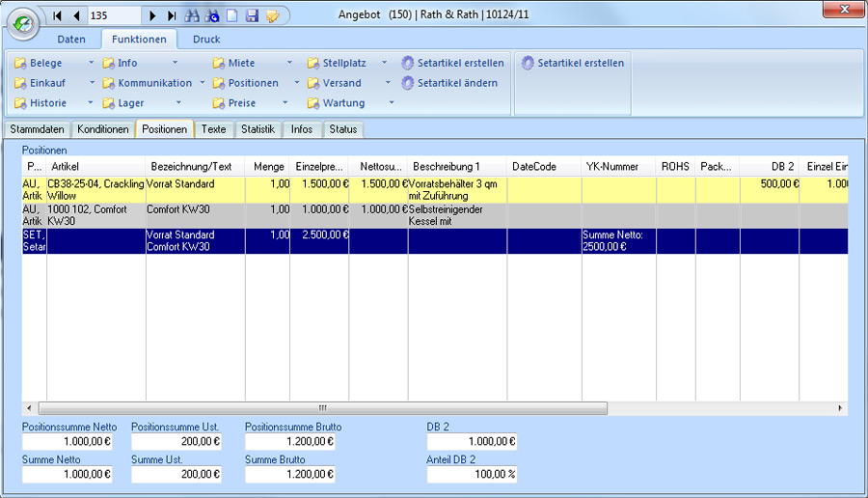Select the 1000 102, Comfort KW30 row

[435, 215]
